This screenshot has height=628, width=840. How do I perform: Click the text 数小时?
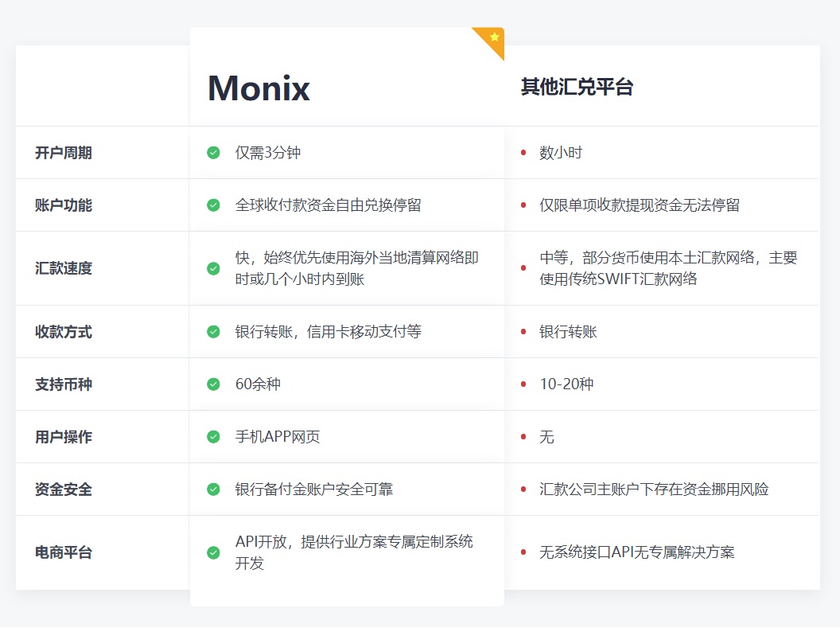click(x=561, y=153)
